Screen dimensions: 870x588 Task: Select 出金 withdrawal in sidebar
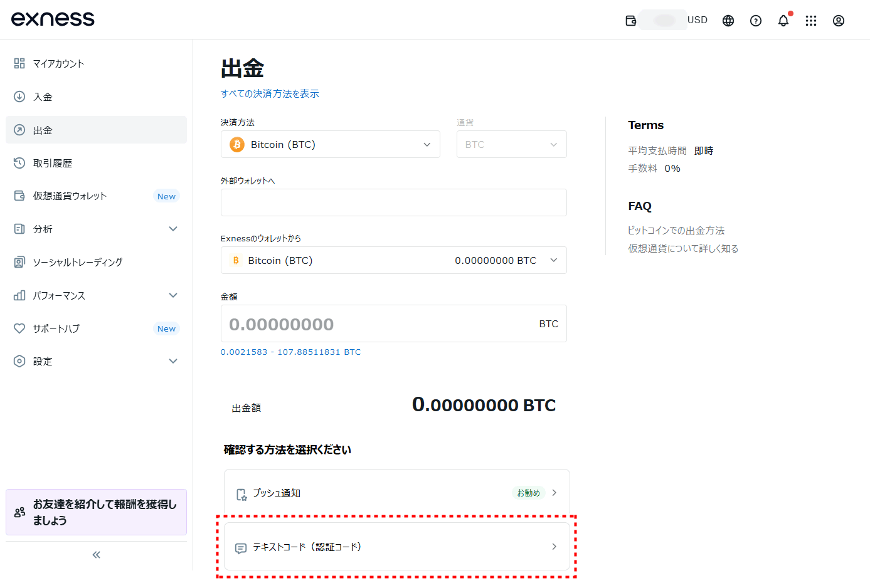click(x=96, y=130)
